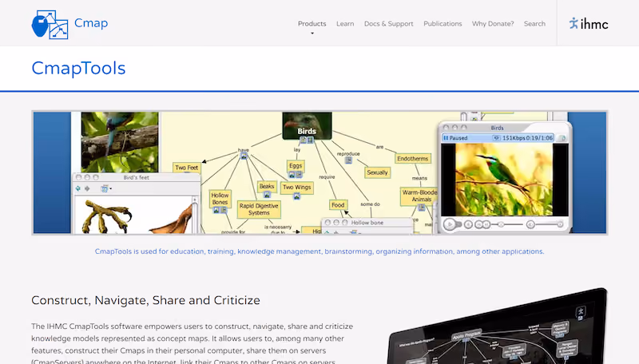
Task: Select the Warm-Blooded Animals node
Action: point(420,196)
